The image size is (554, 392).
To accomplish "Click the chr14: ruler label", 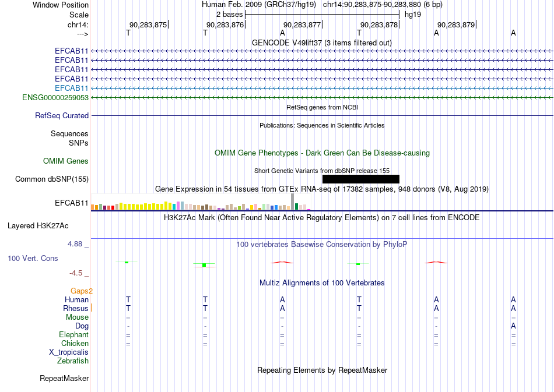I will pos(78,24).
